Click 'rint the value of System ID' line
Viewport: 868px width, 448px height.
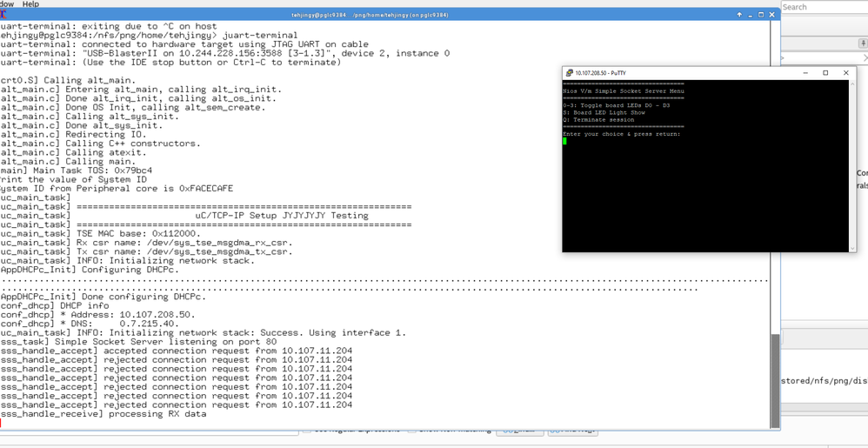(73, 179)
